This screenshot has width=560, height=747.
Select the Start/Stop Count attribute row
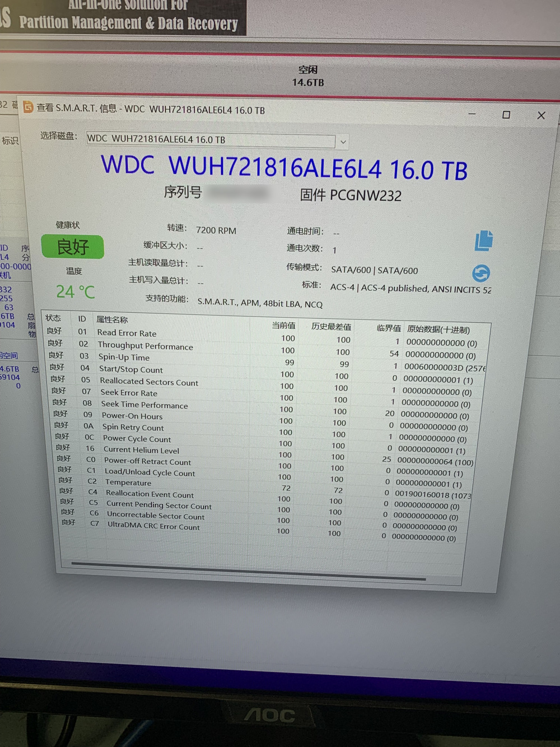click(x=262, y=374)
